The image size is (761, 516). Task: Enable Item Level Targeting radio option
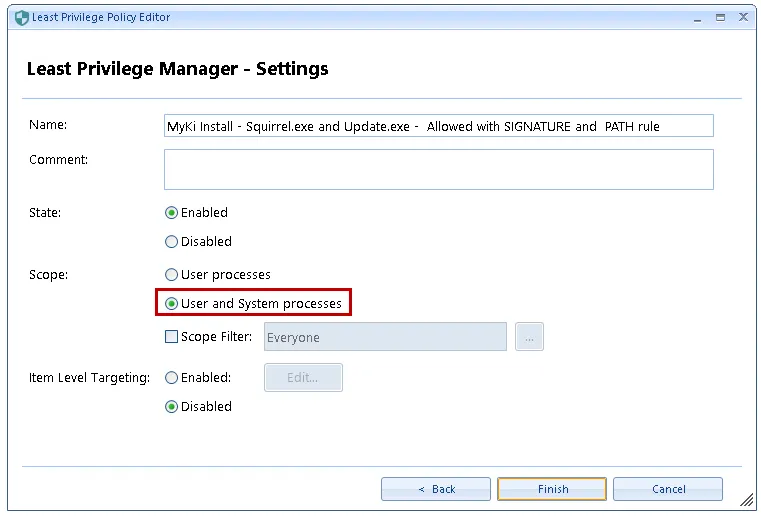(x=172, y=378)
